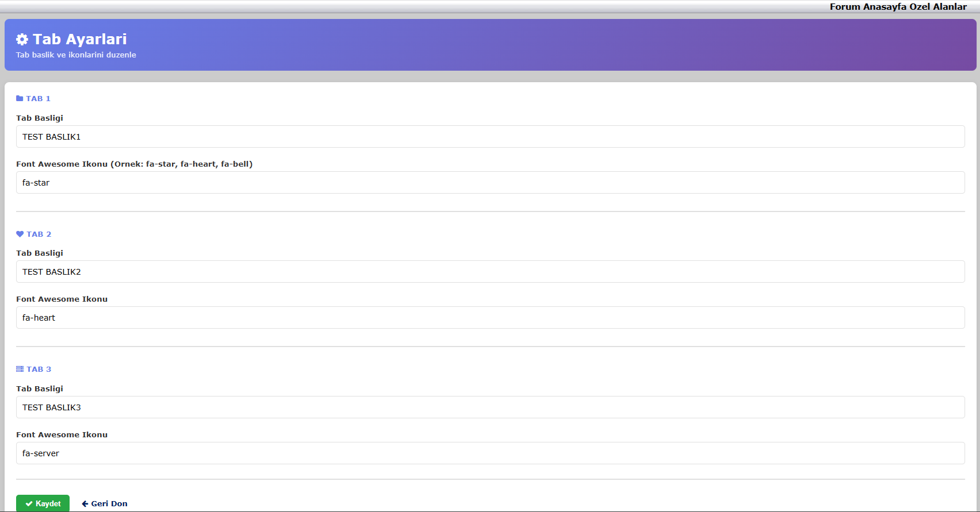Select the fa-star icon input field
This screenshot has width=980, height=512.
click(x=490, y=183)
